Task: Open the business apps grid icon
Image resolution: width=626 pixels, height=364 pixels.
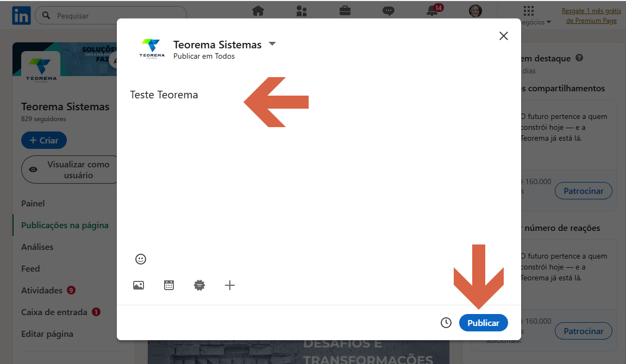Action: point(529,10)
